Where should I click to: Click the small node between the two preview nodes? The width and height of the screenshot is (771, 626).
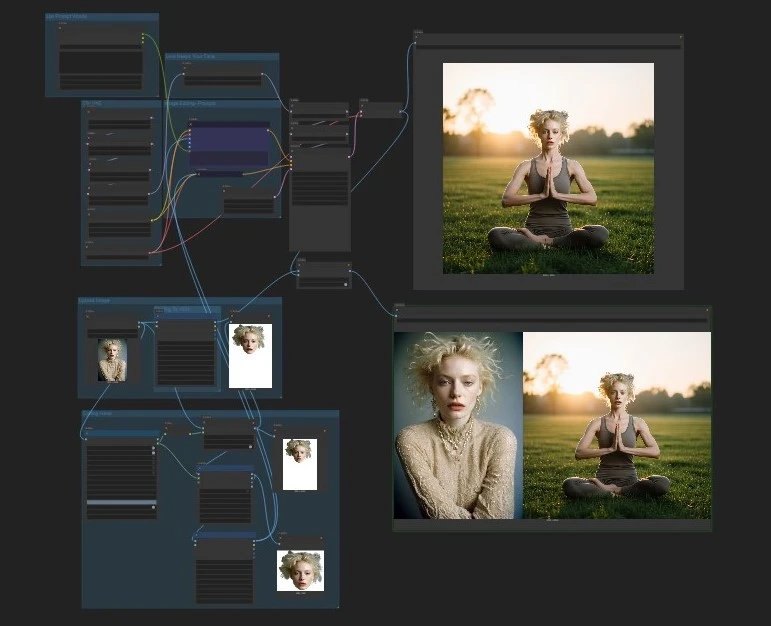[x=324, y=273]
